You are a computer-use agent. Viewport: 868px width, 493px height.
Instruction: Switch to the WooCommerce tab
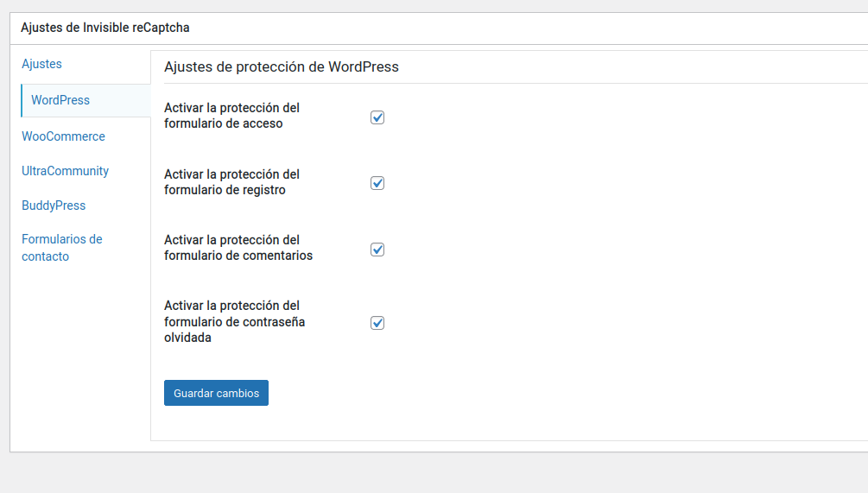click(x=63, y=136)
